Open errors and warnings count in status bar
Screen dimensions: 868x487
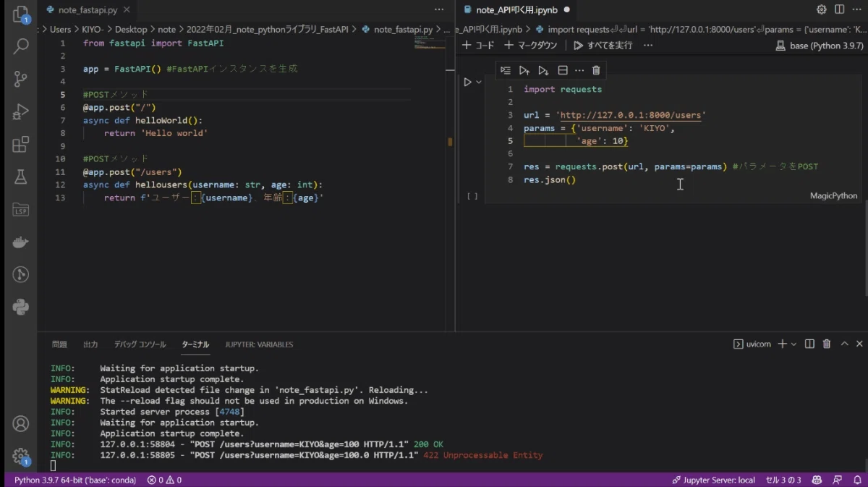(164, 480)
